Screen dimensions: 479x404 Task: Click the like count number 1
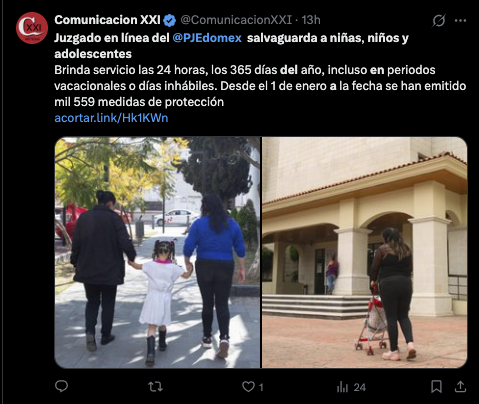261,387
